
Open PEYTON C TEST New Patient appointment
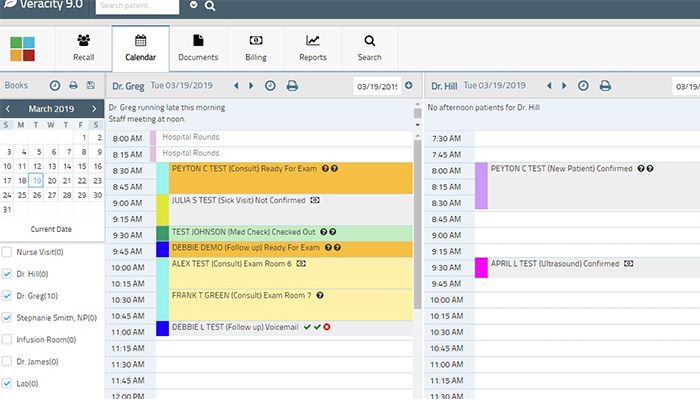594,186
